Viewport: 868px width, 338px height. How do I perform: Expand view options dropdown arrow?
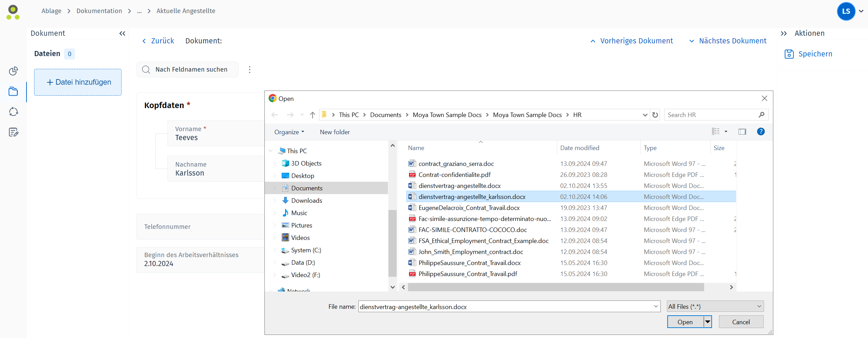coord(726,131)
